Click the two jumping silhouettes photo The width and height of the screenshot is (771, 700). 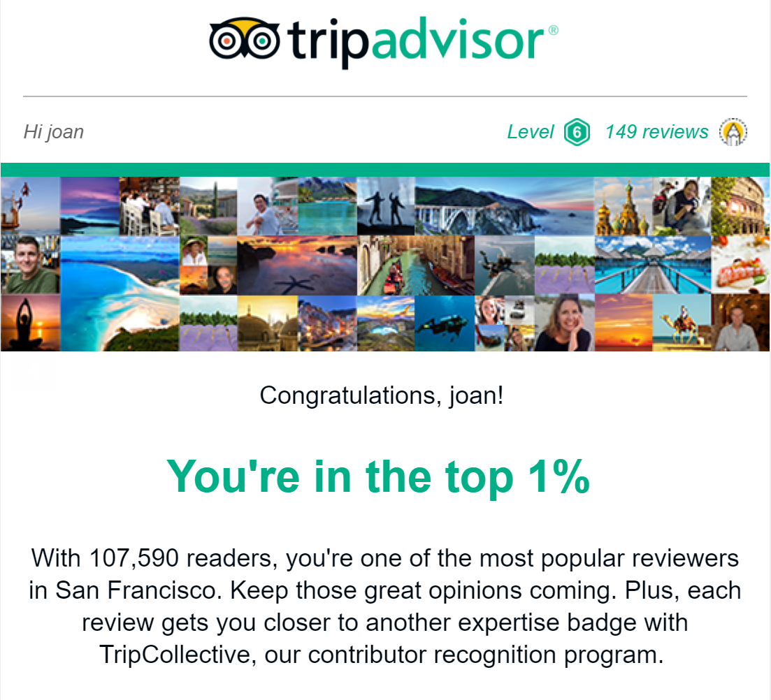[386, 206]
